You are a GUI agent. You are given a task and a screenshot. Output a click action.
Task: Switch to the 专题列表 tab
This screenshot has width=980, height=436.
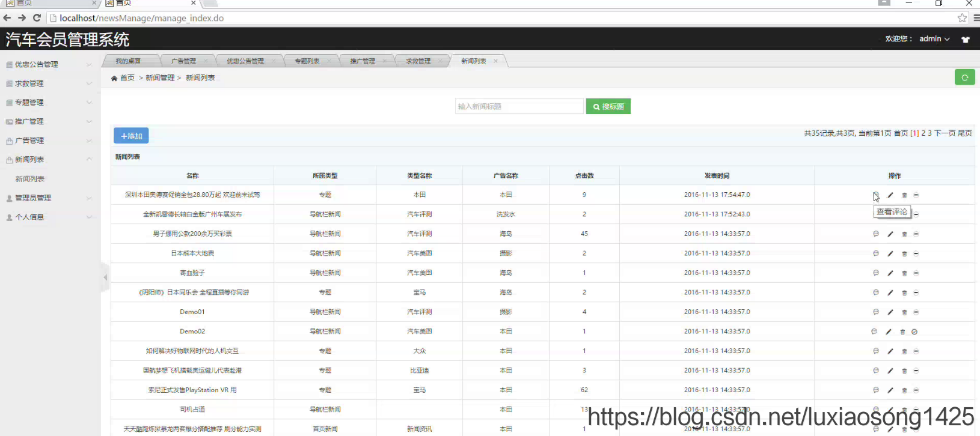pos(307,61)
